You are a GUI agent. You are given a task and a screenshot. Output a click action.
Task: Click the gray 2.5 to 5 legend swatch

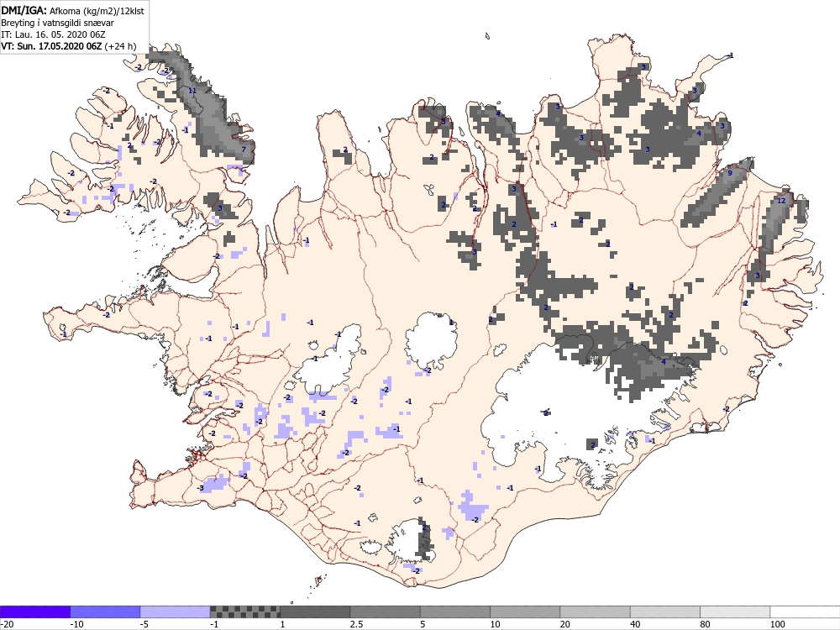pos(386,612)
